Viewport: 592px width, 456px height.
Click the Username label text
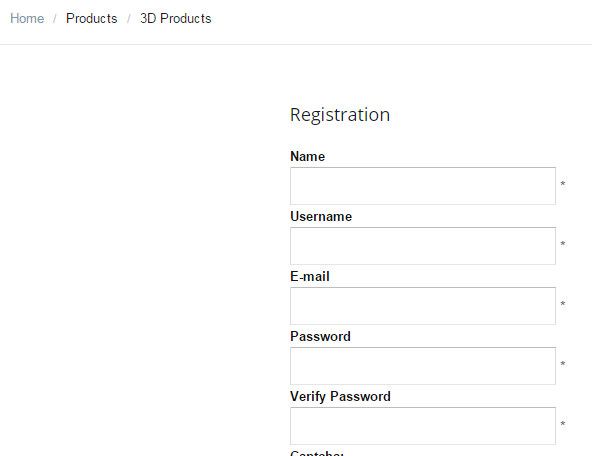pos(321,216)
